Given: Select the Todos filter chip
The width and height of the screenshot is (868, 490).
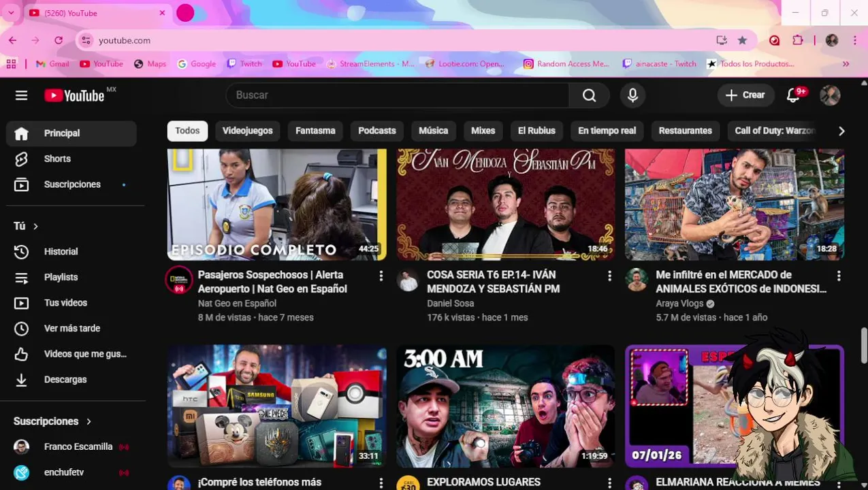Looking at the screenshot, I should pyautogui.click(x=187, y=131).
